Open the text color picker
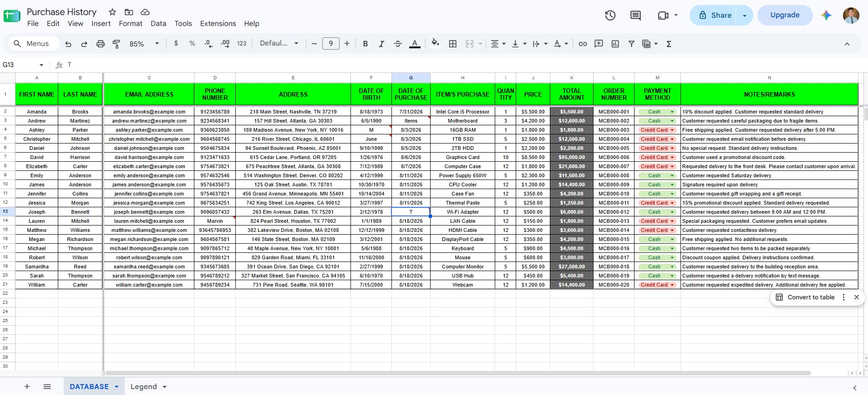 (415, 44)
